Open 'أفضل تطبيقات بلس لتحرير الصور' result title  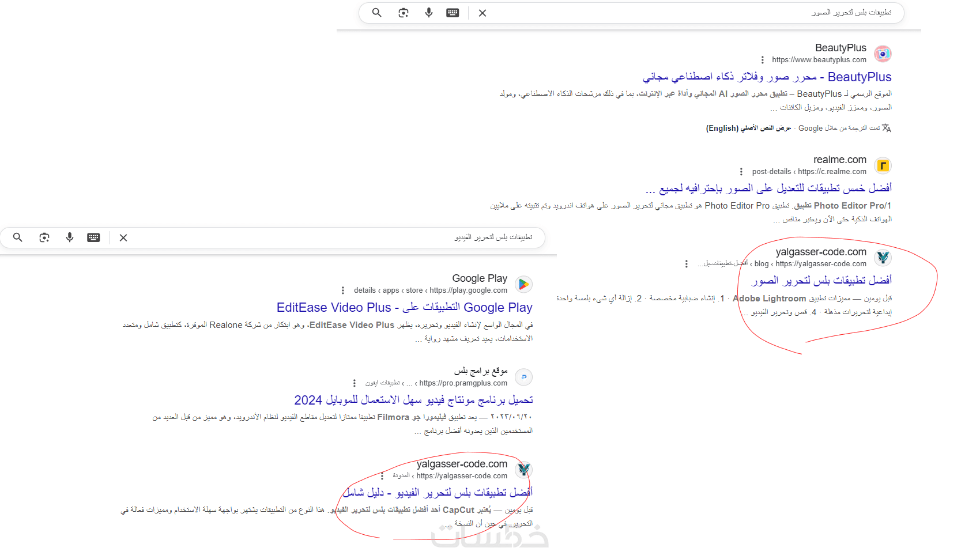(x=821, y=280)
